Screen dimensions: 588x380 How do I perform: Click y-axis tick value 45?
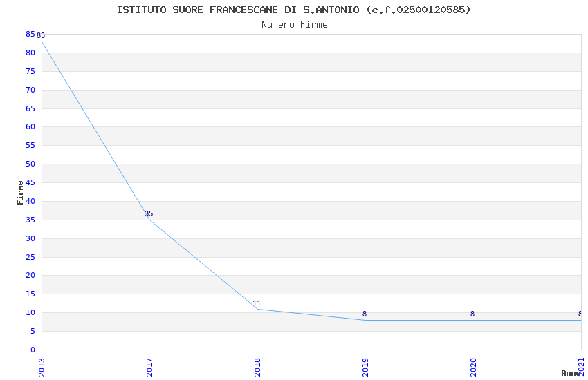pos(30,182)
